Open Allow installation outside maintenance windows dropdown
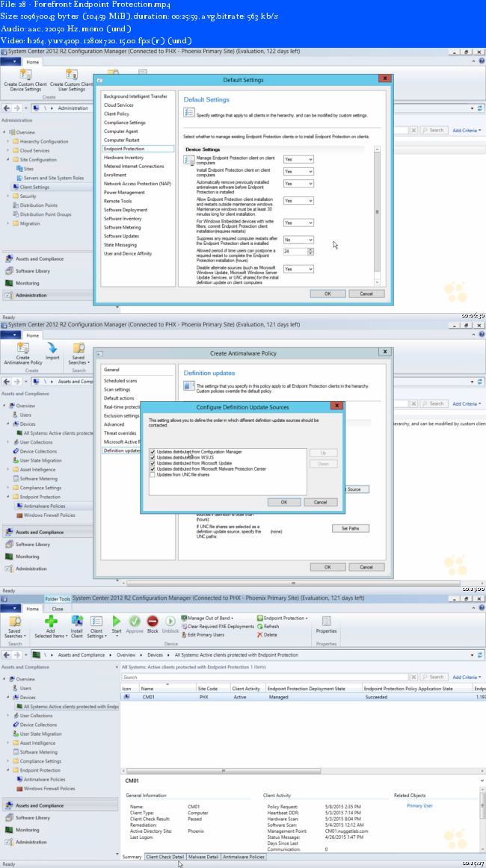Image resolution: width=486 pixels, height=868 pixels. [298, 200]
